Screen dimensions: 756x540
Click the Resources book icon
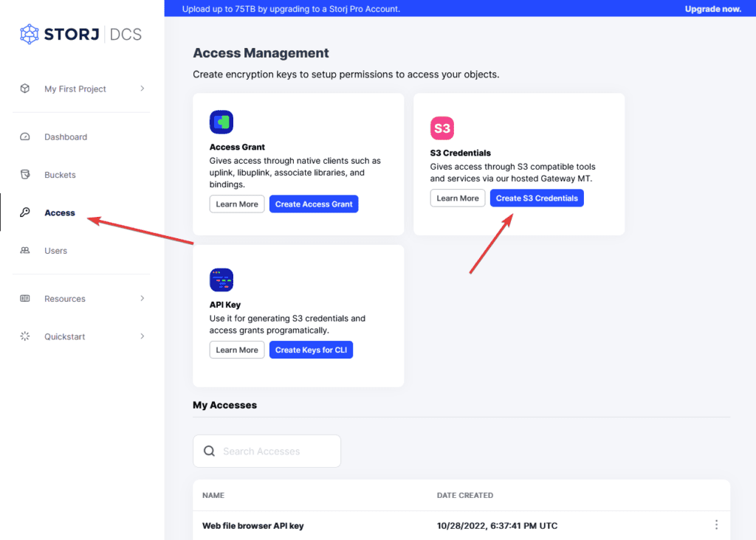(x=25, y=299)
